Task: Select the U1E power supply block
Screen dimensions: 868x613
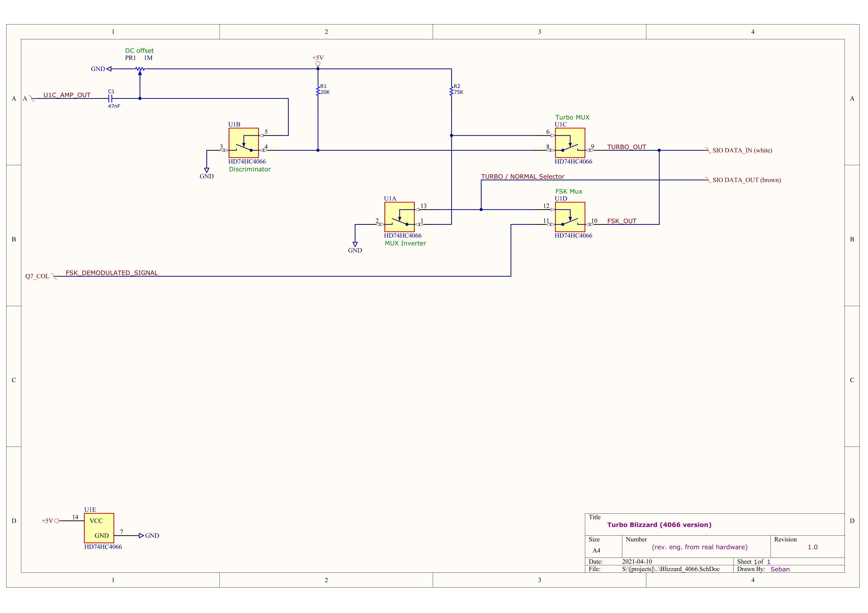Action: coord(99,528)
